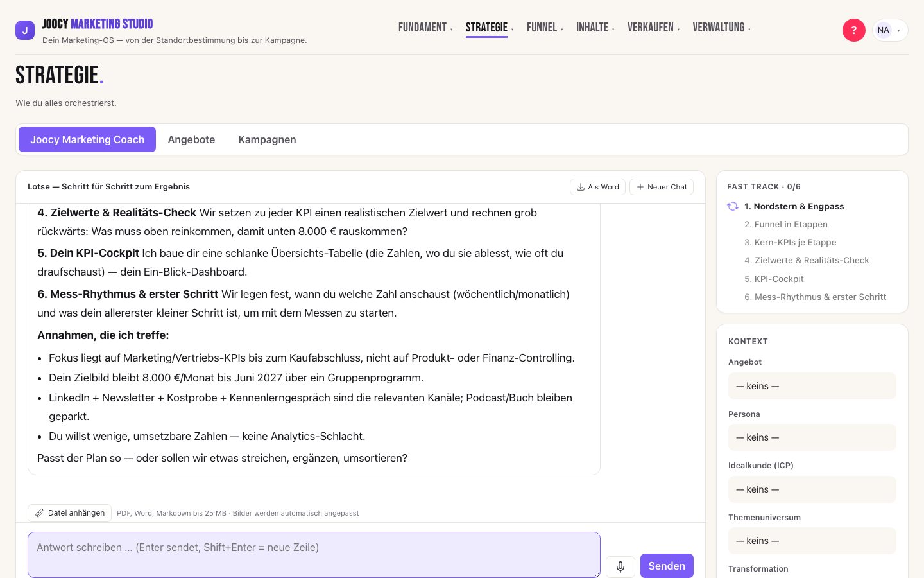Click the refresh icon beside Nordstern & Engpass
Screen dimensions: 924x578
coord(733,206)
